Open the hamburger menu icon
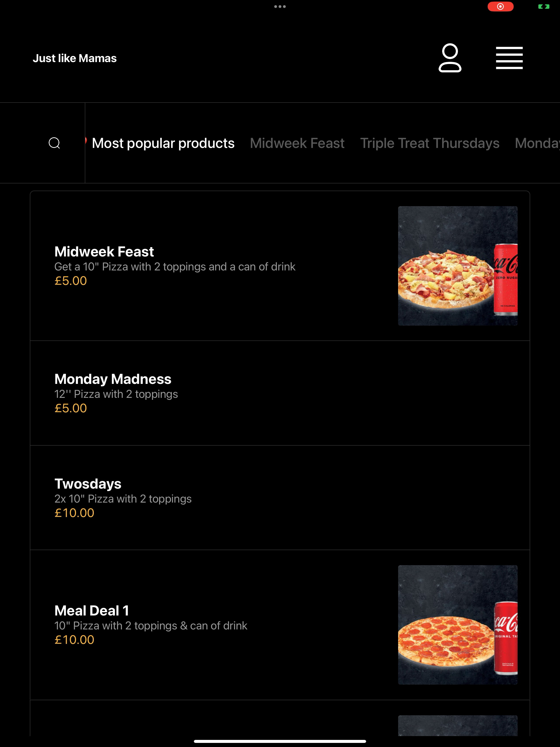560x747 pixels. [x=509, y=58]
